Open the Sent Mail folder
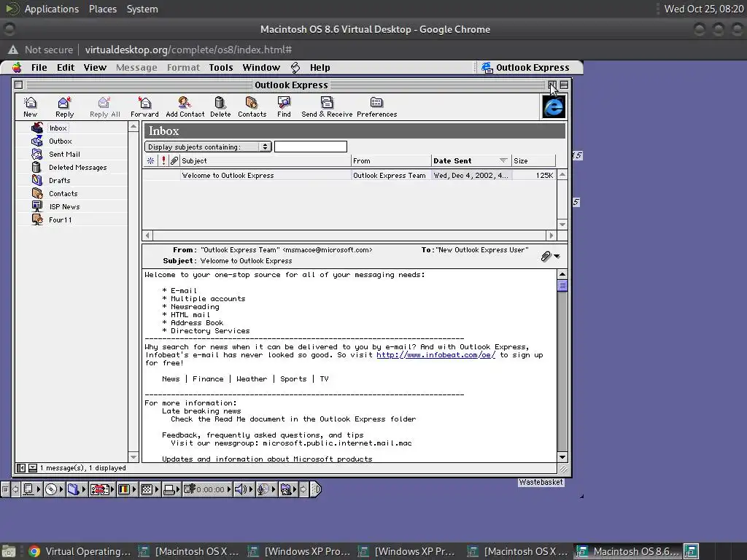 pos(64,155)
